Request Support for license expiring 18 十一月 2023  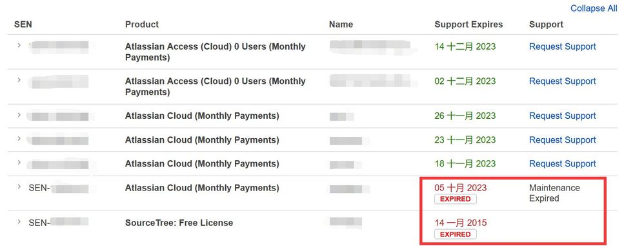(562, 164)
